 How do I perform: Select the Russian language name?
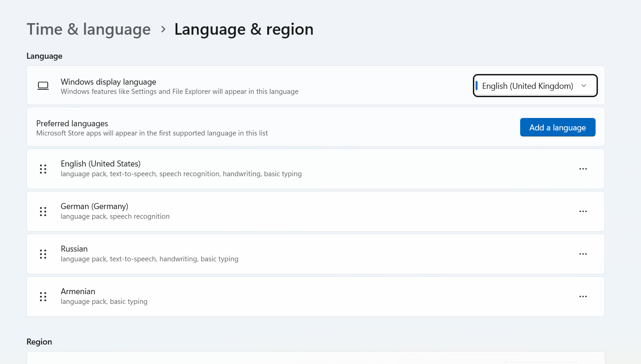(x=74, y=249)
